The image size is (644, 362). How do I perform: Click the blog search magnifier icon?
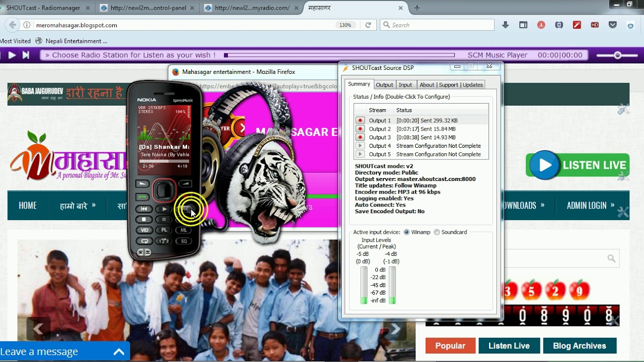tap(611, 258)
